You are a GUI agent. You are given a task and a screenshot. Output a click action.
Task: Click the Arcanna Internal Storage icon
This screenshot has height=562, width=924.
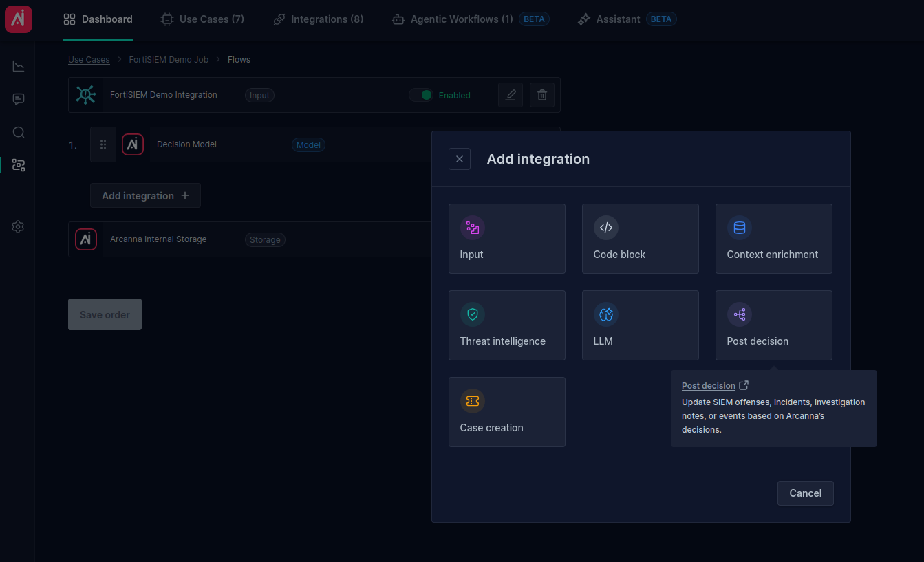tap(86, 239)
